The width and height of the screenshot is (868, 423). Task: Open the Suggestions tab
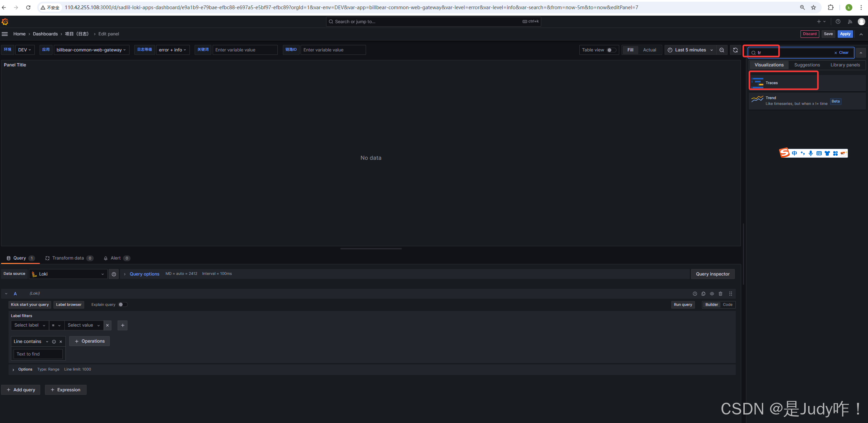pyautogui.click(x=807, y=65)
